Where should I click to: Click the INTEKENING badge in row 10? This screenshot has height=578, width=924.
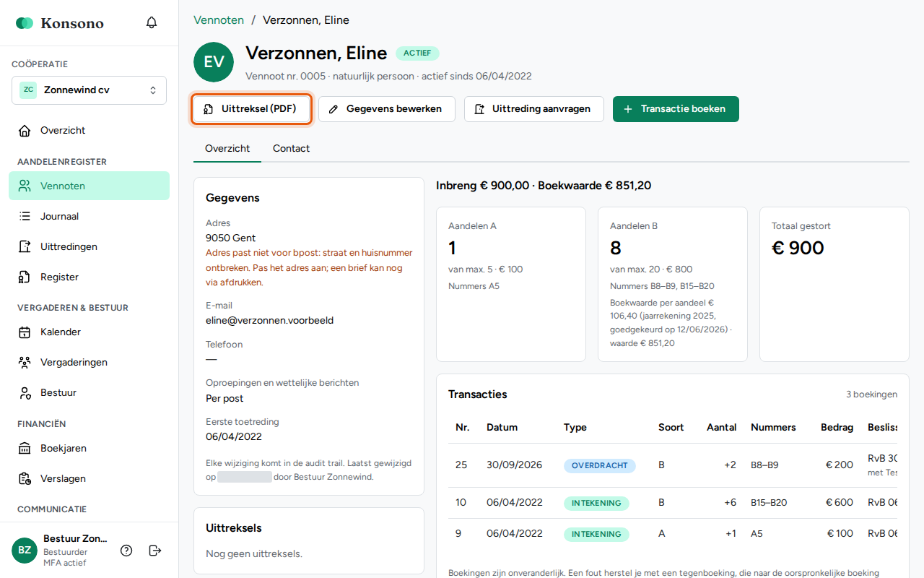click(596, 503)
